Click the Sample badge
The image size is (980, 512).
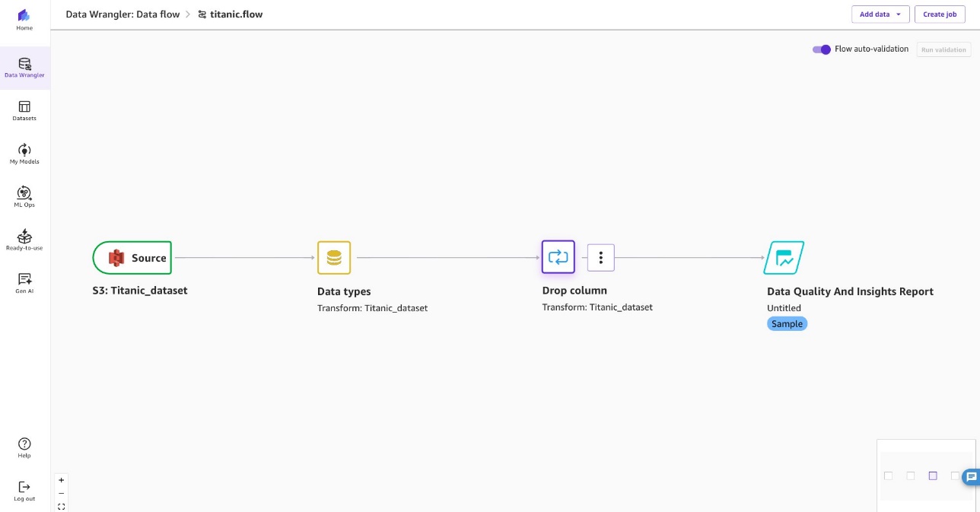click(x=787, y=323)
